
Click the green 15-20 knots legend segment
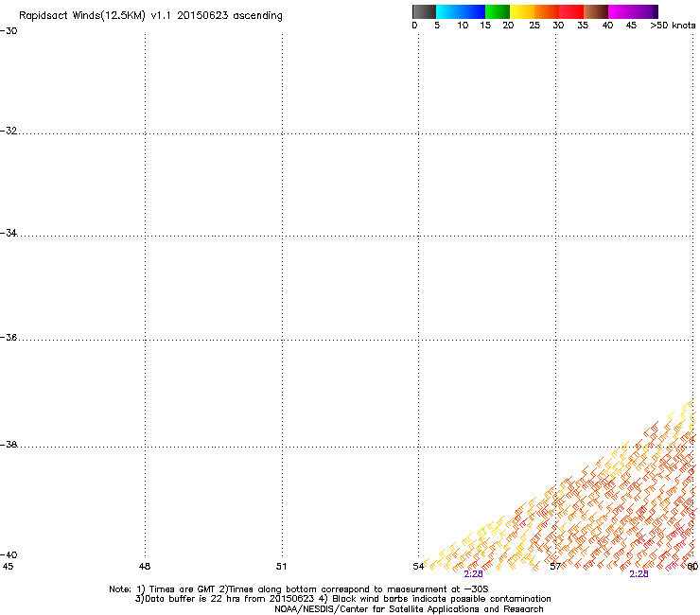[x=498, y=11]
